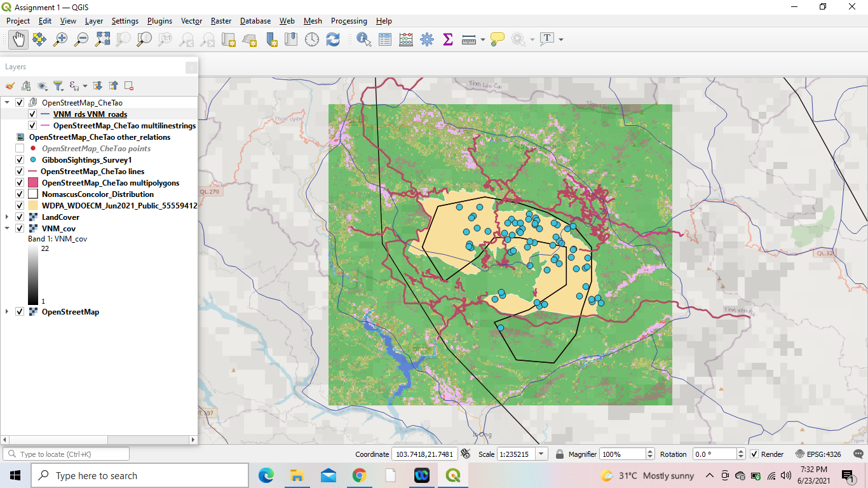868x488 pixels.
Task: Toggle the Render checkbox
Action: 754,454
